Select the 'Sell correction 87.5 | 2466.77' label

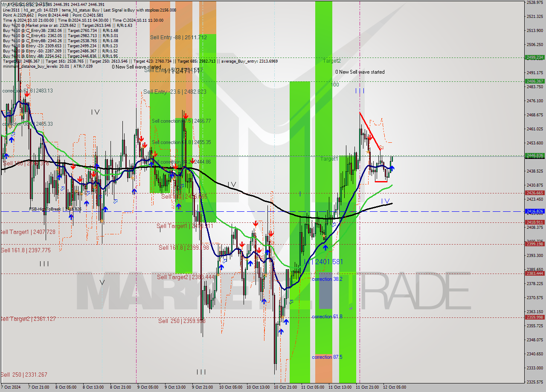181,121
